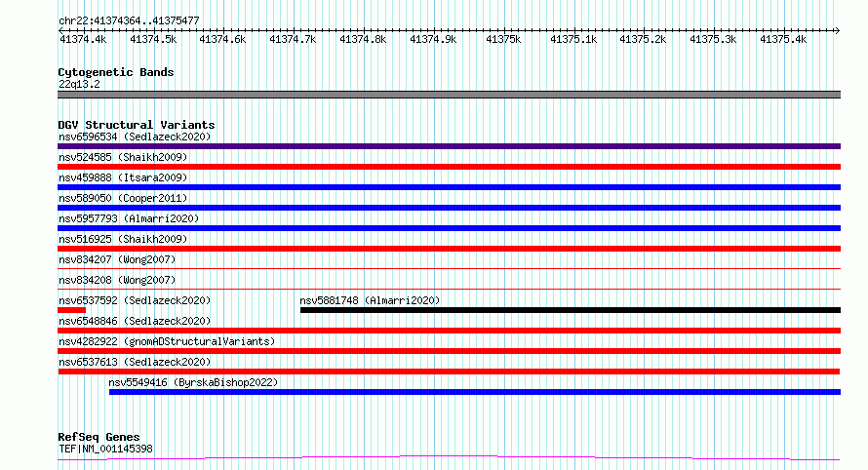This screenshot has width=868, height=470.
Task: Click the blue nsv459888 variant bar
Action: [449, 187]
